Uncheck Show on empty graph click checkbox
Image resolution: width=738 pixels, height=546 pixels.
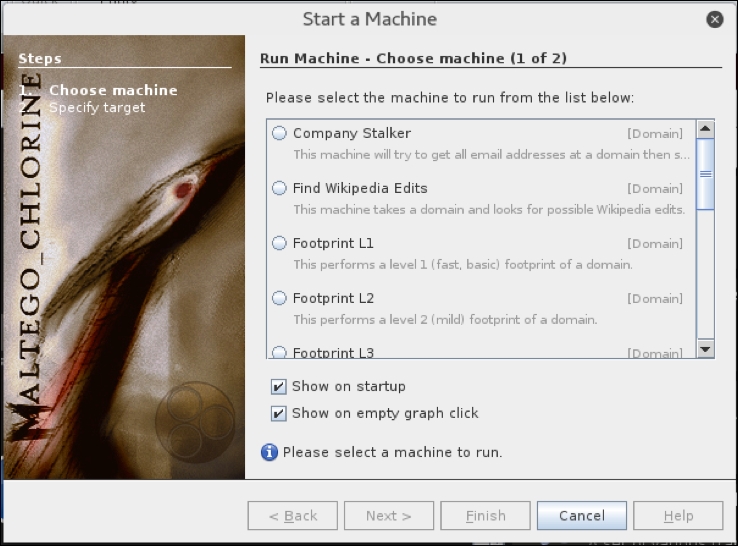pos(279,414)
